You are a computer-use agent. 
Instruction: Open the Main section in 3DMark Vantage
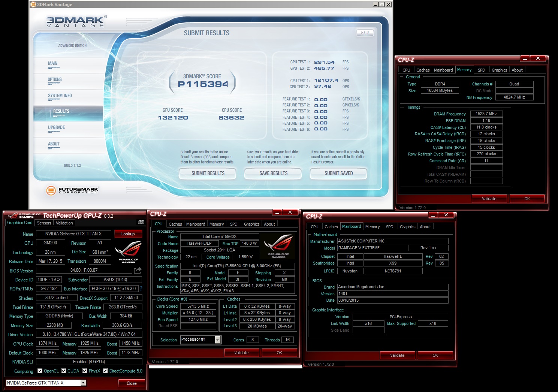[x=53, y=63]
